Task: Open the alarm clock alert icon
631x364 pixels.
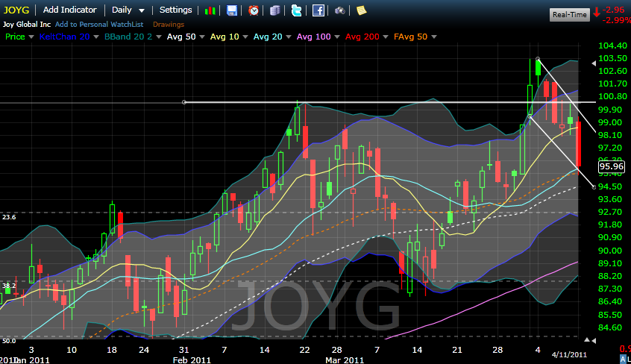Action: click(254, 10)
